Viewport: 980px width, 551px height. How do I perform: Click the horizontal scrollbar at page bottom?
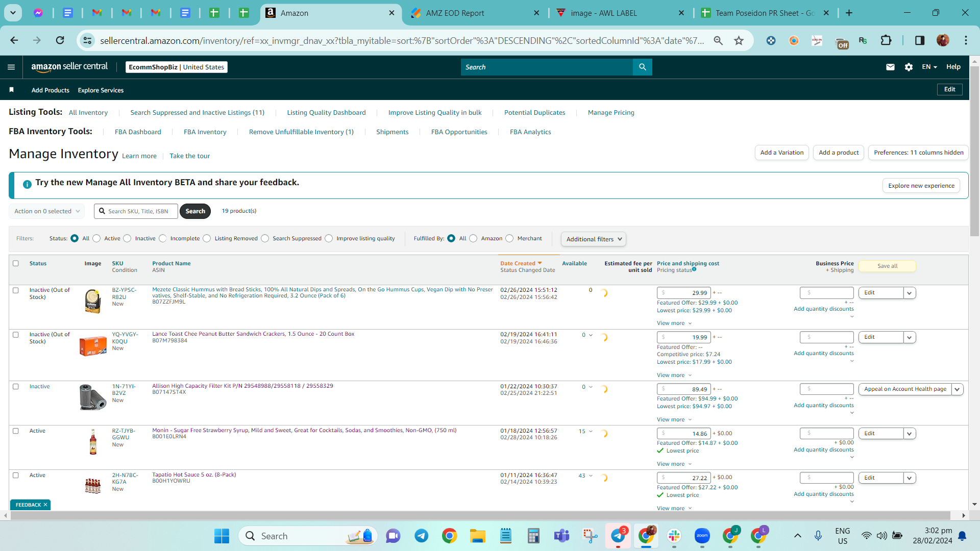480,516
